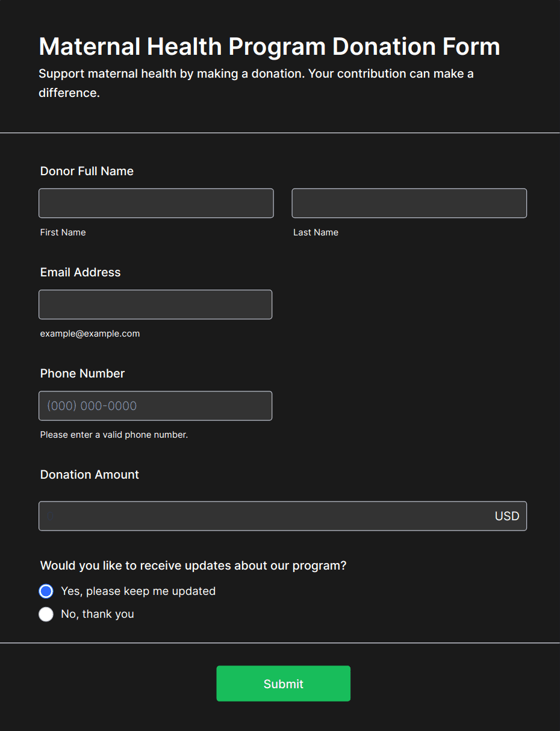
Task: Click the 'Phone Number' field label
Action: [82, 373]
